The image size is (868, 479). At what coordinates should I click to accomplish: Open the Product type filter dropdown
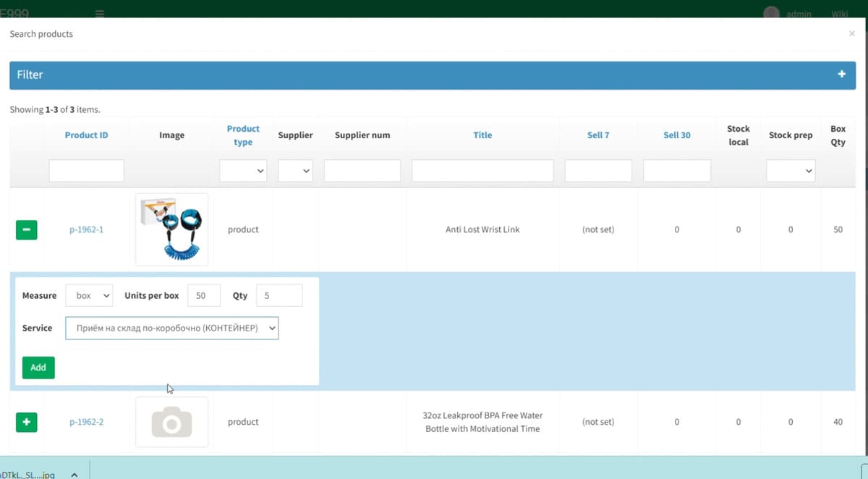coord(243,171)
